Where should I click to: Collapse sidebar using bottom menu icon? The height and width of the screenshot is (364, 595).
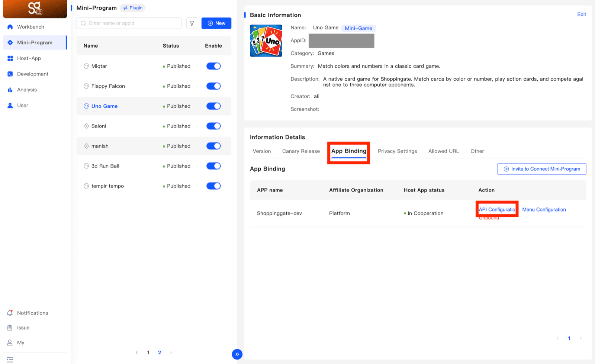(10, 360)
